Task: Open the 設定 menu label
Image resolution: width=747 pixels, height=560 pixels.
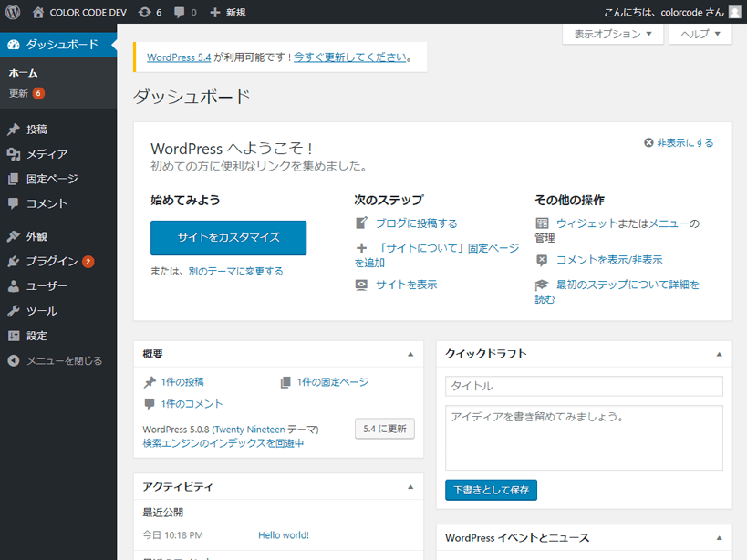Action: (x=36, y=336)
